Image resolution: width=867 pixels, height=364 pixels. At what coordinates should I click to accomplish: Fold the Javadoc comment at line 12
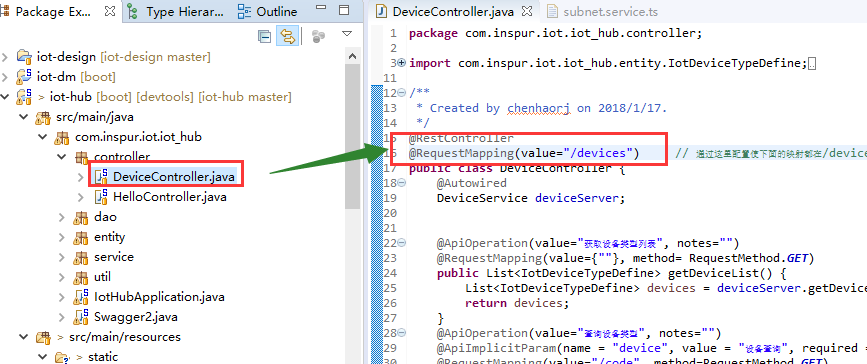click(x=401, y=93)
